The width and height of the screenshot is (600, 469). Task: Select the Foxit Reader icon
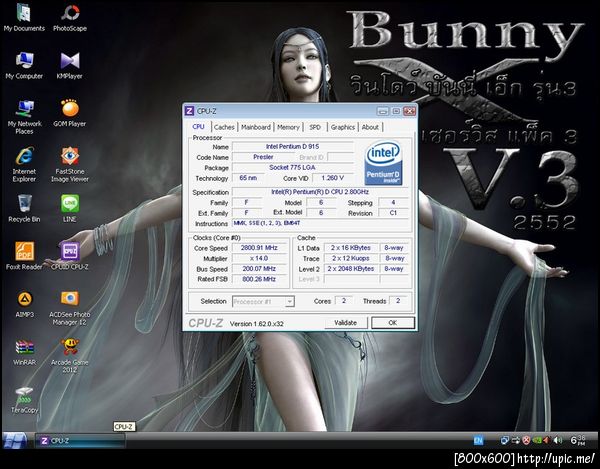pos(24,256)
